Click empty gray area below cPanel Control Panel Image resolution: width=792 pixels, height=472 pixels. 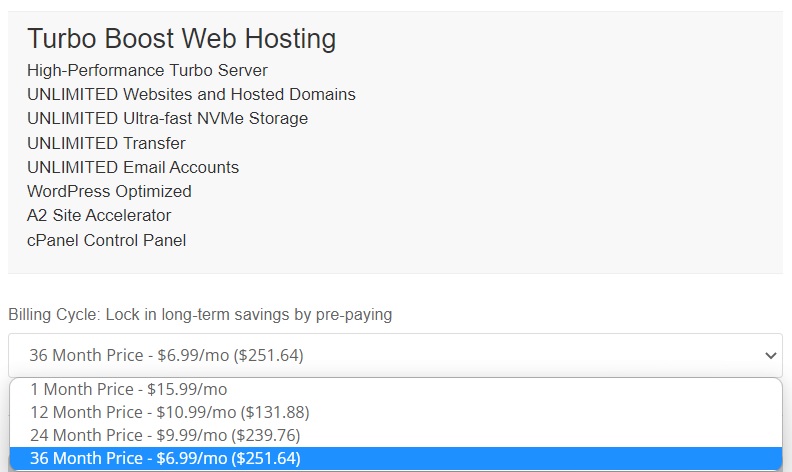click(x=395, y=261)
